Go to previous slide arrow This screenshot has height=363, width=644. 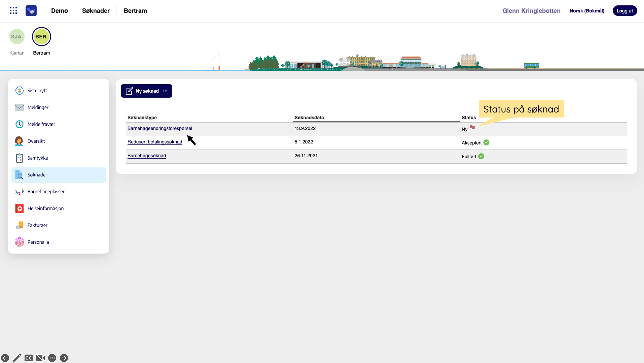(5, 358)
